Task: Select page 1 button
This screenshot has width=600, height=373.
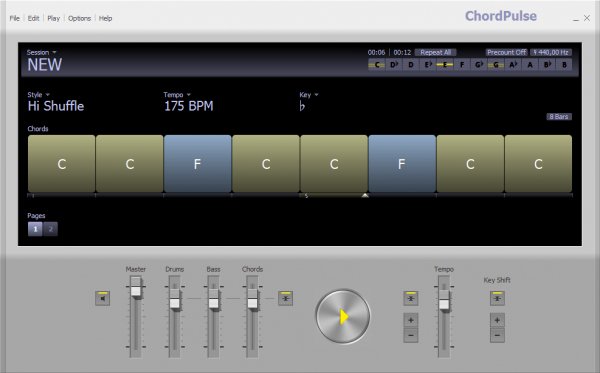Action: pos(35,229)
